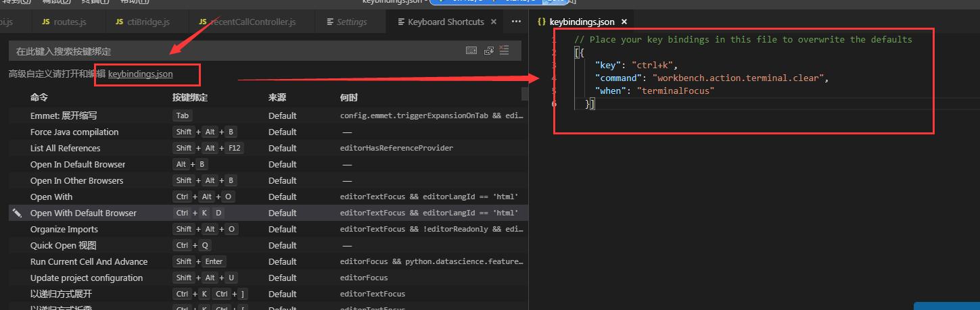Click the Alt+B keybinding

coord(191,164)
